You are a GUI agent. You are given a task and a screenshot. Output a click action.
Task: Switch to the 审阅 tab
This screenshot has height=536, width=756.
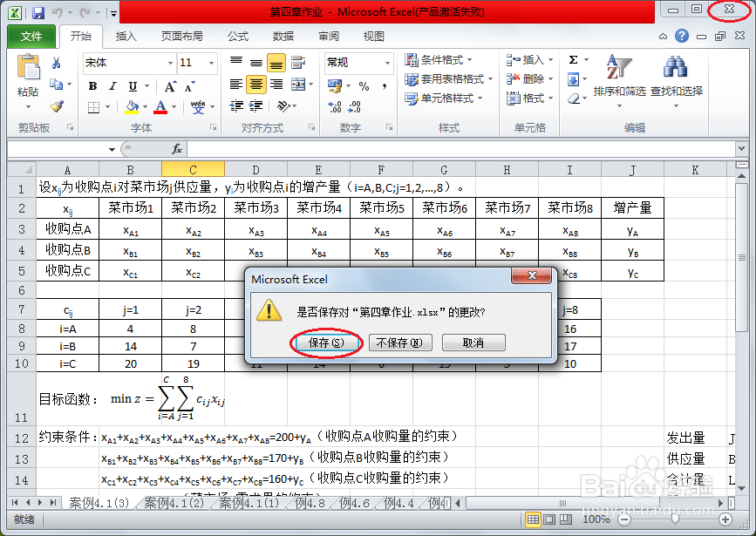[x=329, y=36]
